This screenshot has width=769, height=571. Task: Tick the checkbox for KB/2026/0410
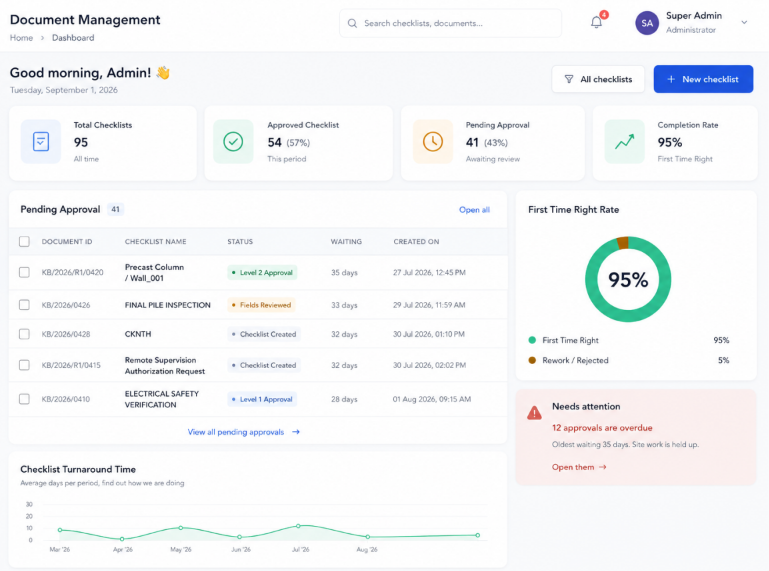pos(24,399)
